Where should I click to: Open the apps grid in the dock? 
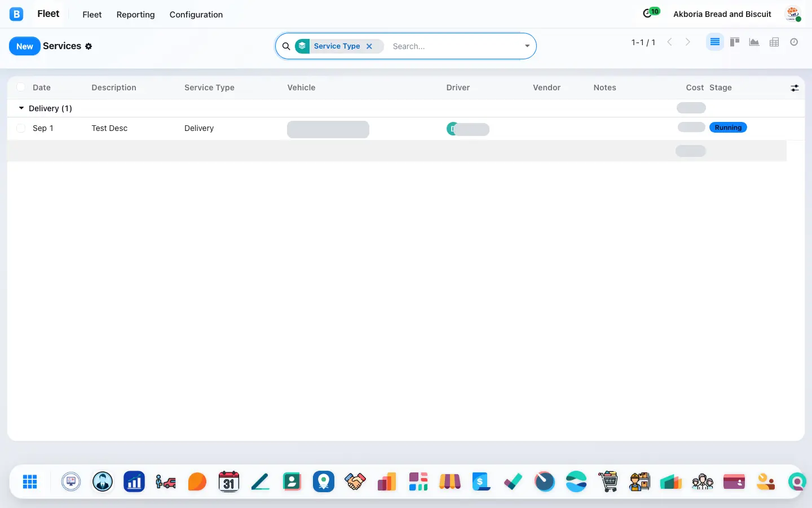click(x=30, y=481)
